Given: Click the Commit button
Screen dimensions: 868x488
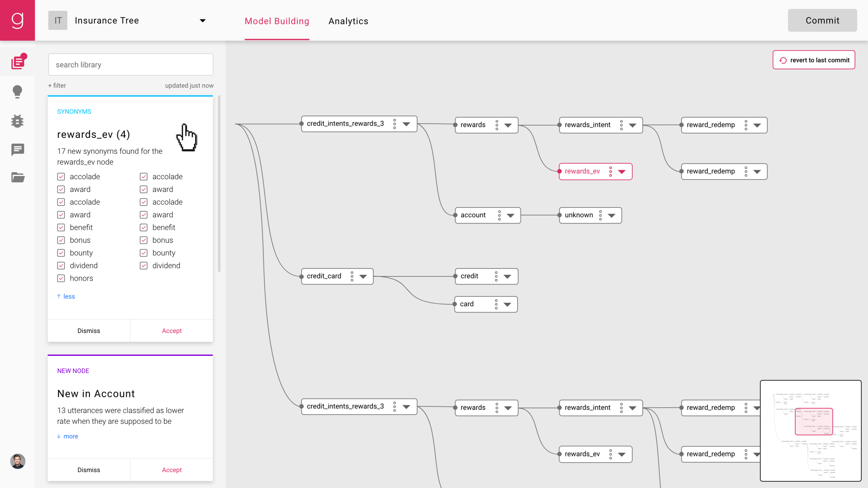Looking at the screenshot, I should point(822,20).
